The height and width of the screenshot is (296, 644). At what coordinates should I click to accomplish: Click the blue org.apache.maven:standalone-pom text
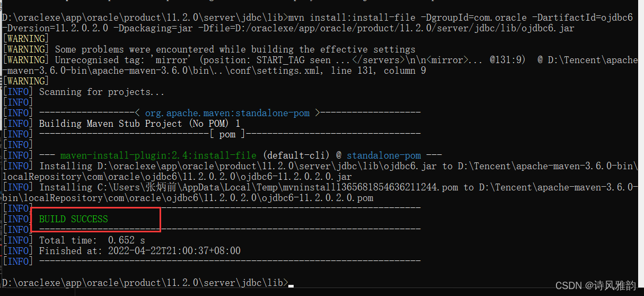click(x=227, y=113)
